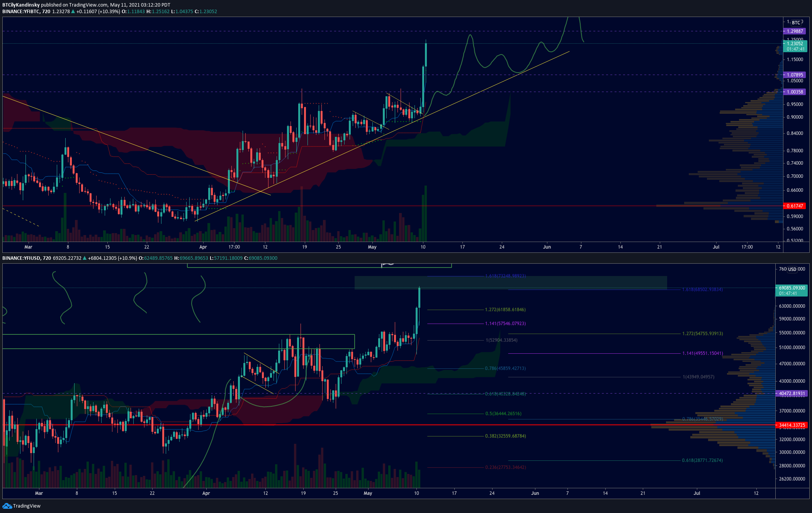Click the BINANCE:YFIBTC, 720 symbol title

tap(26, 12)
